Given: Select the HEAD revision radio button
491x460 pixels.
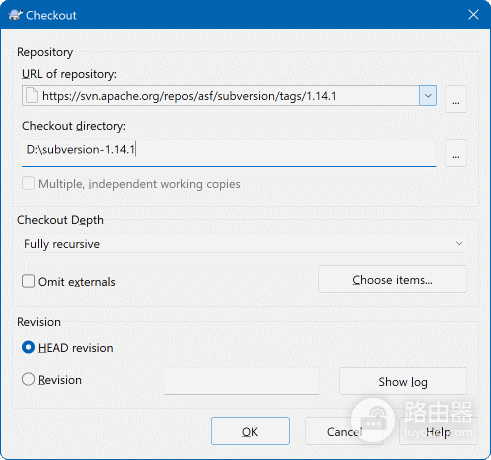Looking at the screenshot, I should point(28,347).
